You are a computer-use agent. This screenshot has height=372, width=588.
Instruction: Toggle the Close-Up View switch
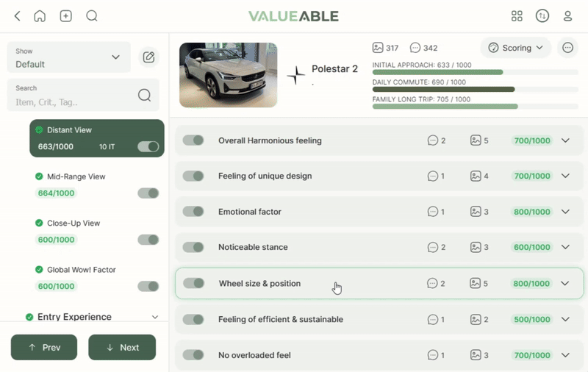(148, 240)
